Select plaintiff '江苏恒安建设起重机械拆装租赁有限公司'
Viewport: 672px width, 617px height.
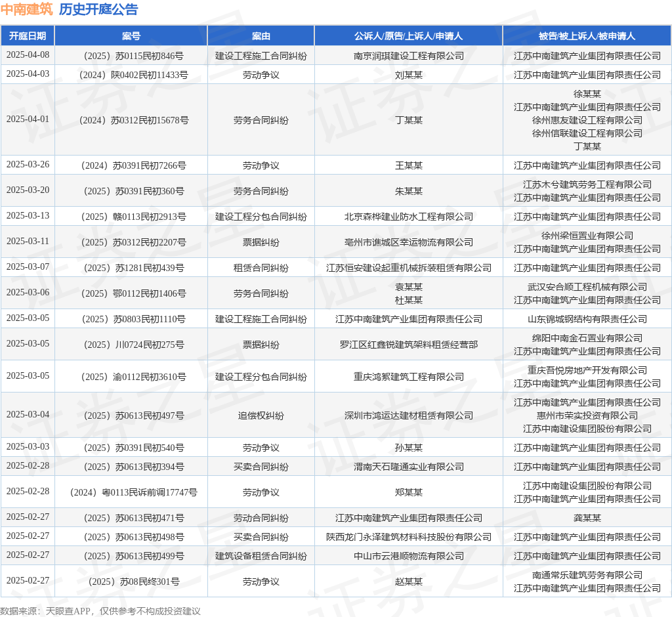click(408, 268)
